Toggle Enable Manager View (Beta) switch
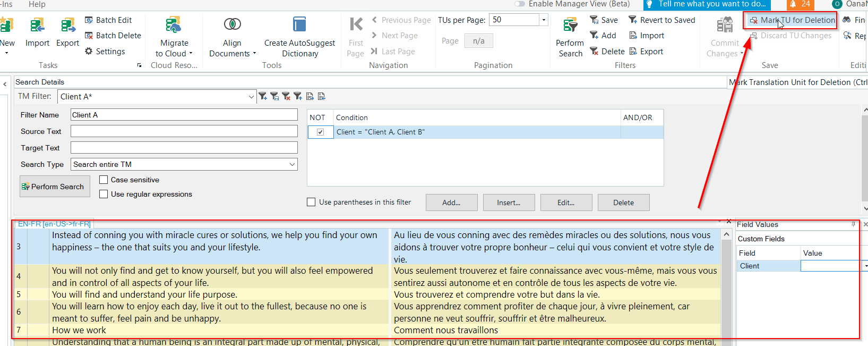Viewport: 868px width, 346px height. [520, 4]
